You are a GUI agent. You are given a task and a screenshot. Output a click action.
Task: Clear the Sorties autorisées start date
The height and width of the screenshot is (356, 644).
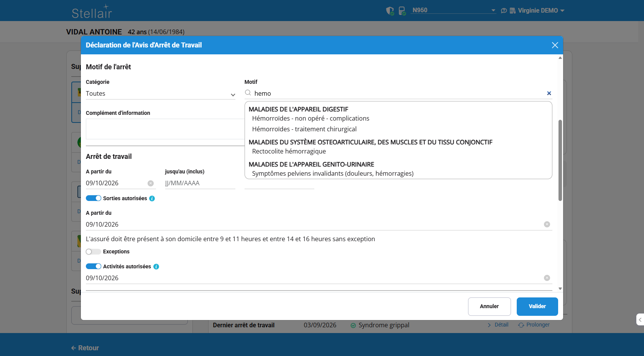pyautogui.click(x=547, y=224)
